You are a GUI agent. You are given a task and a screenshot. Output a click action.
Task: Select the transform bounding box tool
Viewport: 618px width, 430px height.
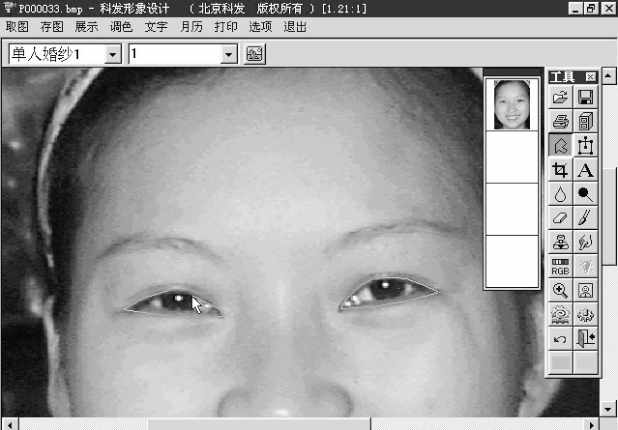click(x=585, y=145)
